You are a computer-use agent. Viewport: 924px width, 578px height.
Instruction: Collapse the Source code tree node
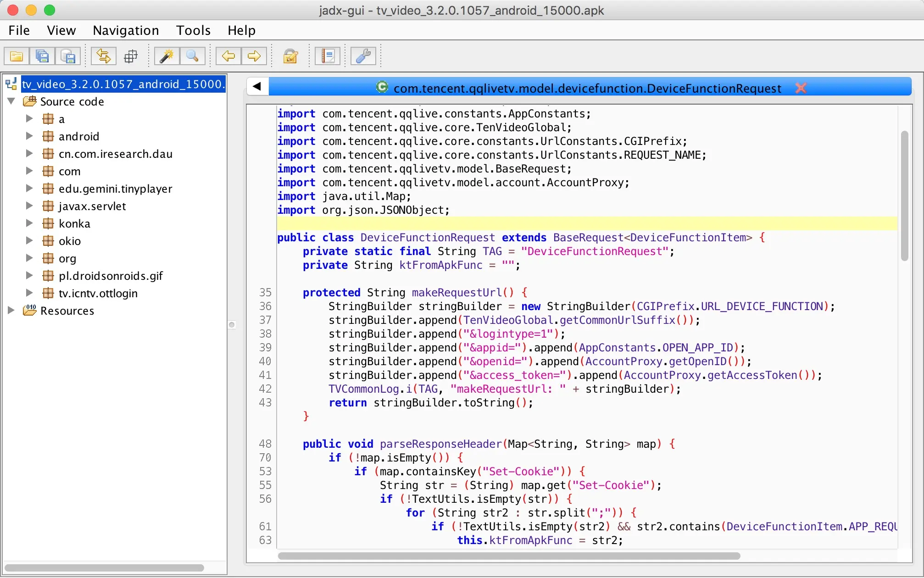(11, 101)
